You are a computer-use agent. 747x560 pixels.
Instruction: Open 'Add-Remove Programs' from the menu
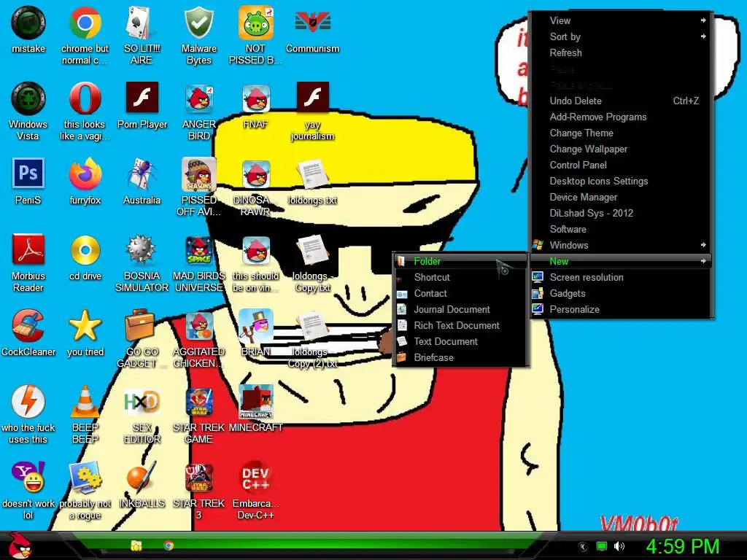pyautogui.click(x=622, y=117)
